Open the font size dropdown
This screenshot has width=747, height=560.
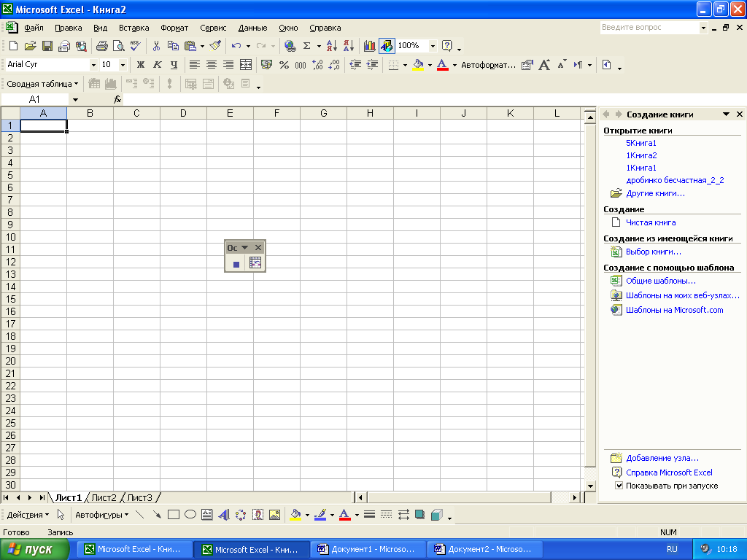click(x=123, y=65)
